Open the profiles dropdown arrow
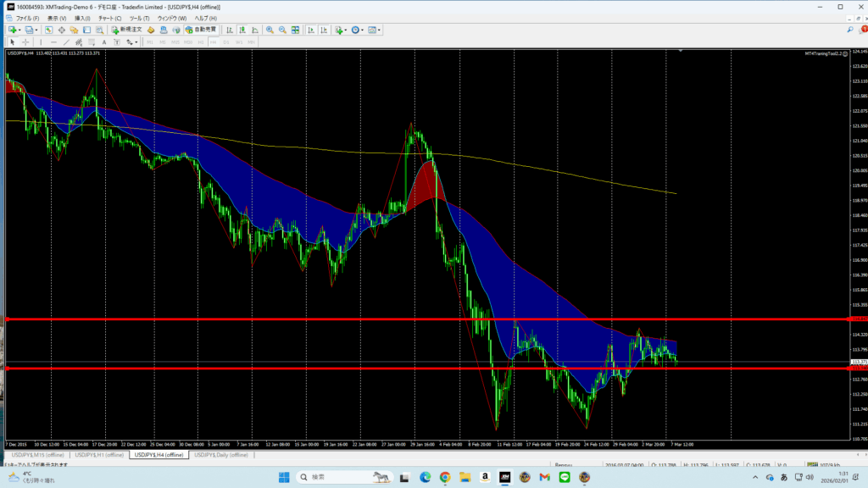Screen dimensions: 868x488 pos(36,30)
